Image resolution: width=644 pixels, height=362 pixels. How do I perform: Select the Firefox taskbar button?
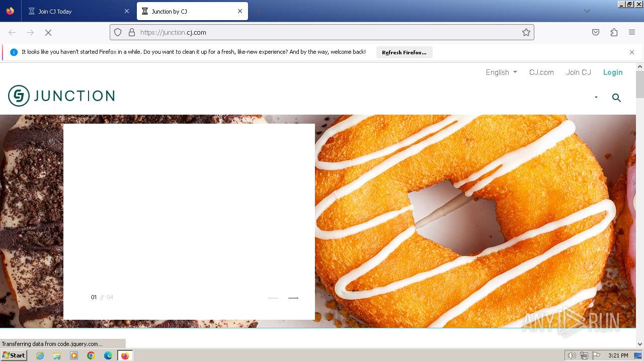pos(125,355)
